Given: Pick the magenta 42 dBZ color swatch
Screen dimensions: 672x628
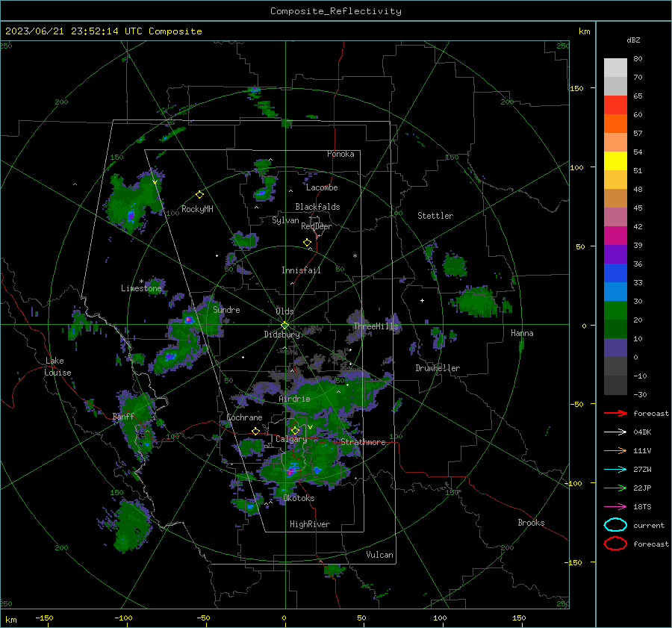Looking at the screenshot, I should (615, 235).
